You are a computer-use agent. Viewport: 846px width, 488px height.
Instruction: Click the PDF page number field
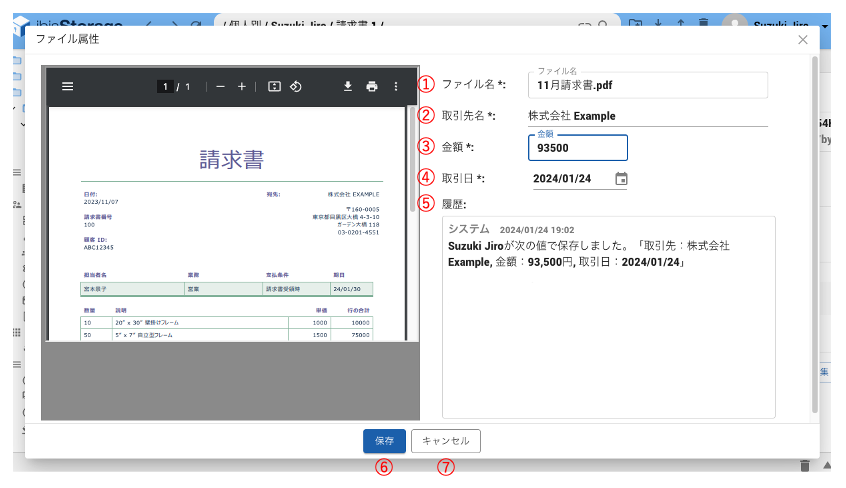pos(165,87)
